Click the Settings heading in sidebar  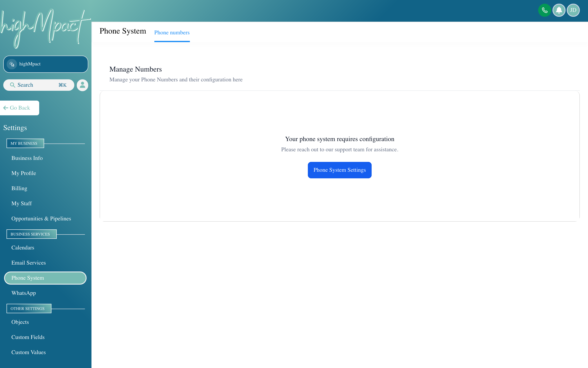[15, 128]
